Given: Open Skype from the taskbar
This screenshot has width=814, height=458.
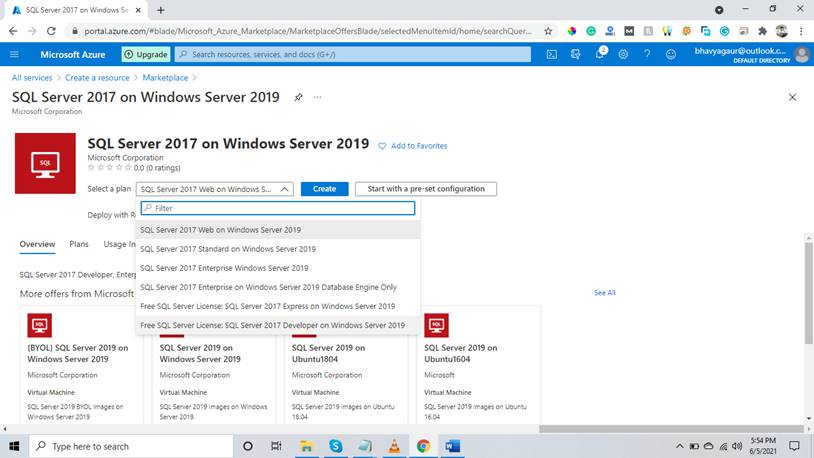Looking at the screenshot, I should pos(336,446).
